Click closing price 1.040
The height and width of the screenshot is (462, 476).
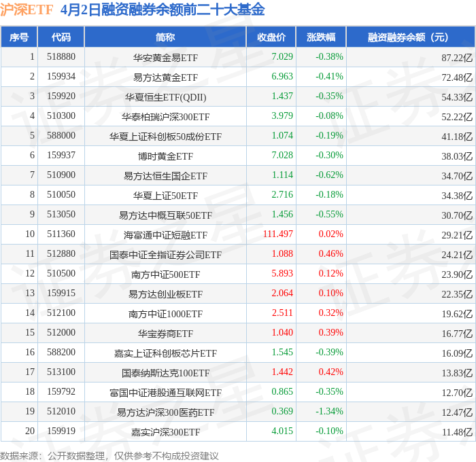282,333
